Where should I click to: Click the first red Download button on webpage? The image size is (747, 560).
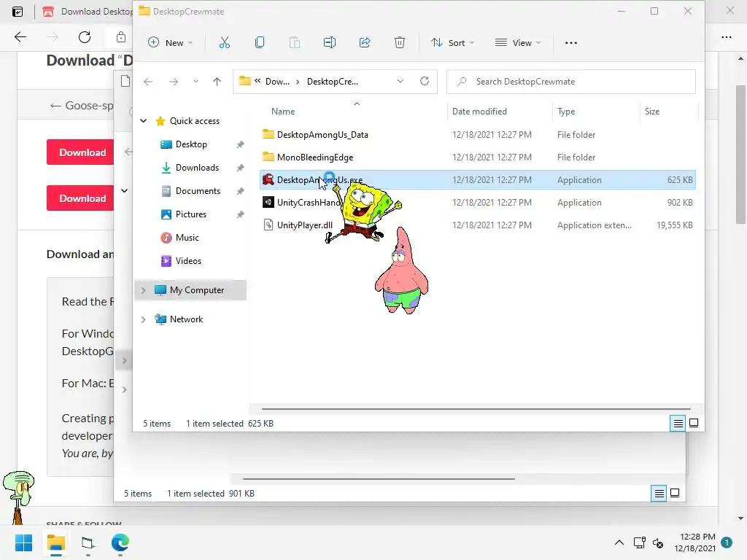pyautogui.click(x=82, y=152)
